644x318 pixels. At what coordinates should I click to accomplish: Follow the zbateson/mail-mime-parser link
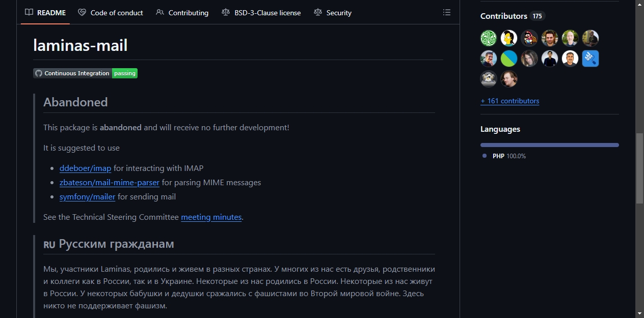(x=110, y=183)
